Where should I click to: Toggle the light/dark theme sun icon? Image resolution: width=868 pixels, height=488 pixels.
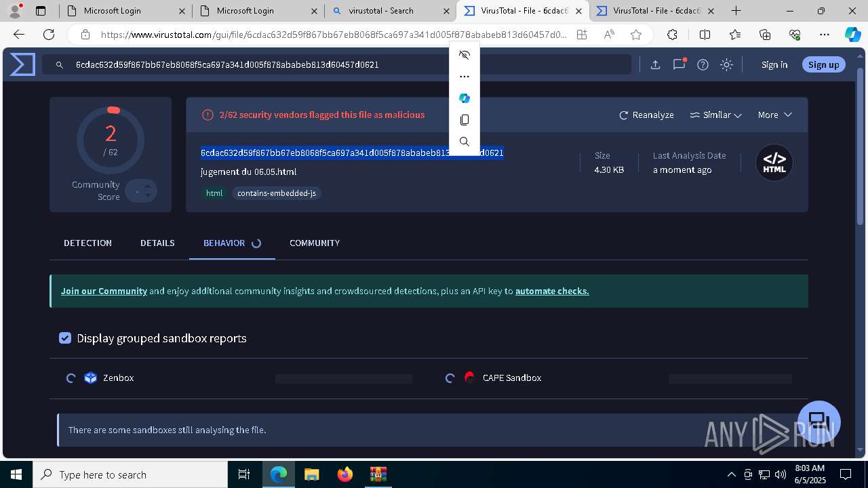[726, 65]
